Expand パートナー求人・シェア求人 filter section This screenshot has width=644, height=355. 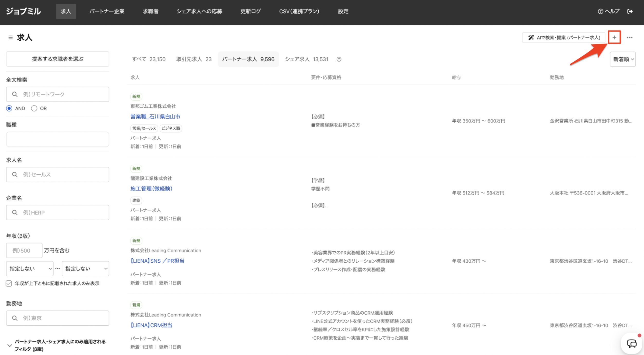(10, 345)
